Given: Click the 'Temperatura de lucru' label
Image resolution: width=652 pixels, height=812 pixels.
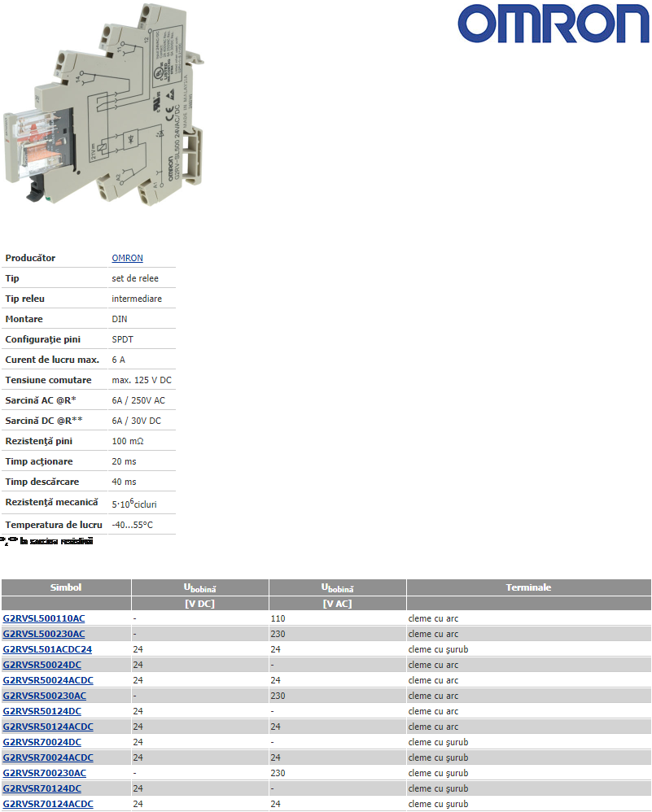Looking at the screenshot, I should [54, 525].
